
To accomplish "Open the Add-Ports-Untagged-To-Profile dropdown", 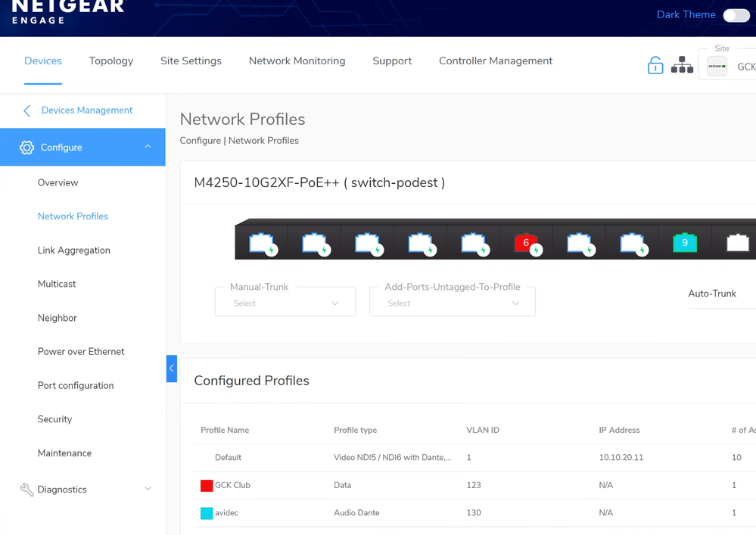I will [x=453, y=302].
